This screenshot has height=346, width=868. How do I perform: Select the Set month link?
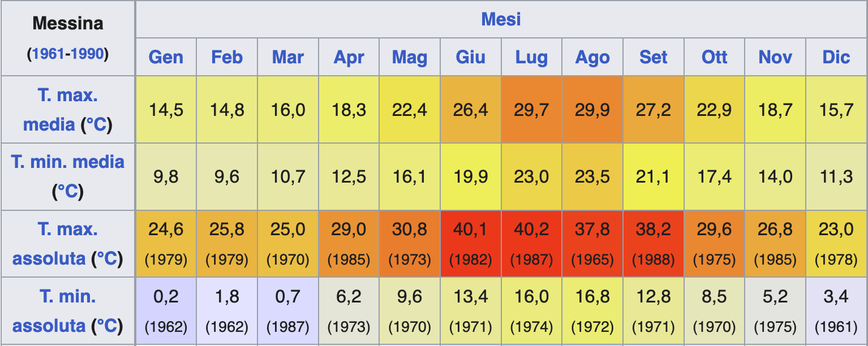tap(654, 57)
